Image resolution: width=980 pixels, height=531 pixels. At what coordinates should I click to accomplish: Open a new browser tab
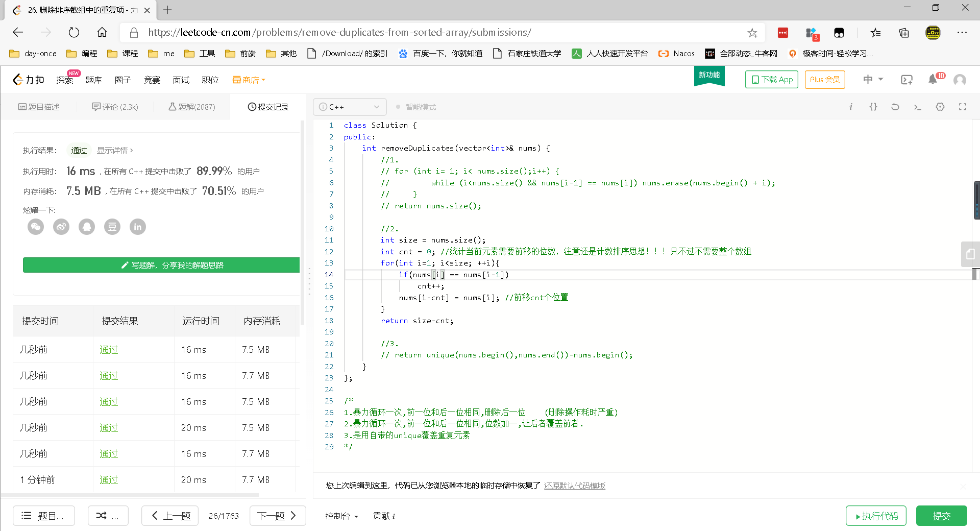click(167, 10)
